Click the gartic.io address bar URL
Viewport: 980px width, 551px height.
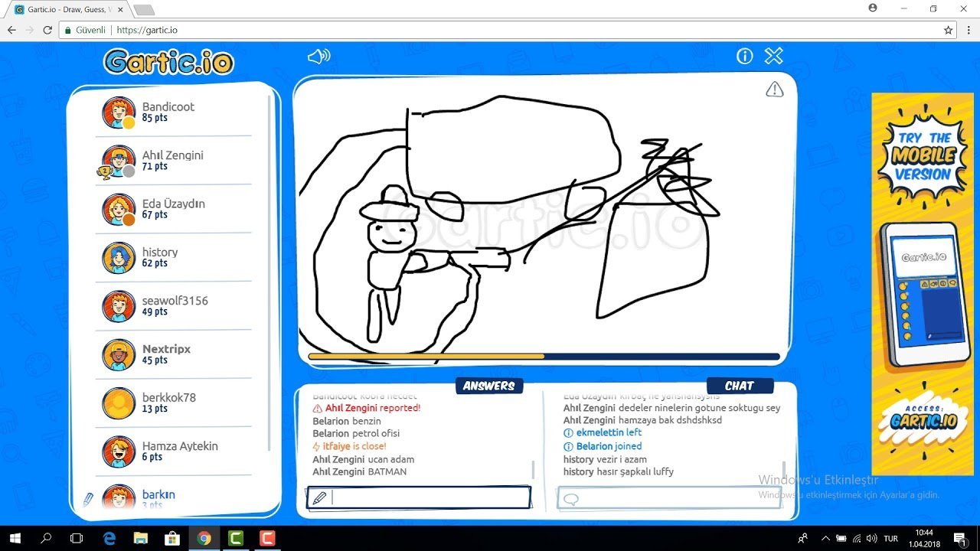click(147, 30)
